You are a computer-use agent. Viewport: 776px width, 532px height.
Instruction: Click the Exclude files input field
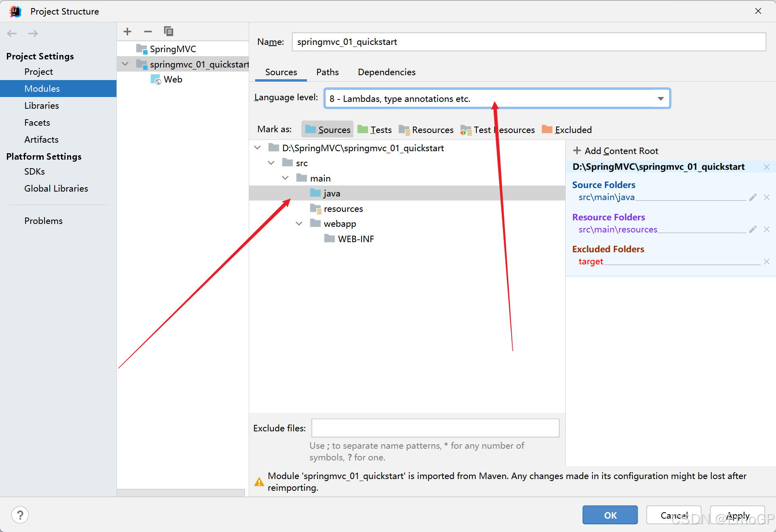(x=436, y=428)
